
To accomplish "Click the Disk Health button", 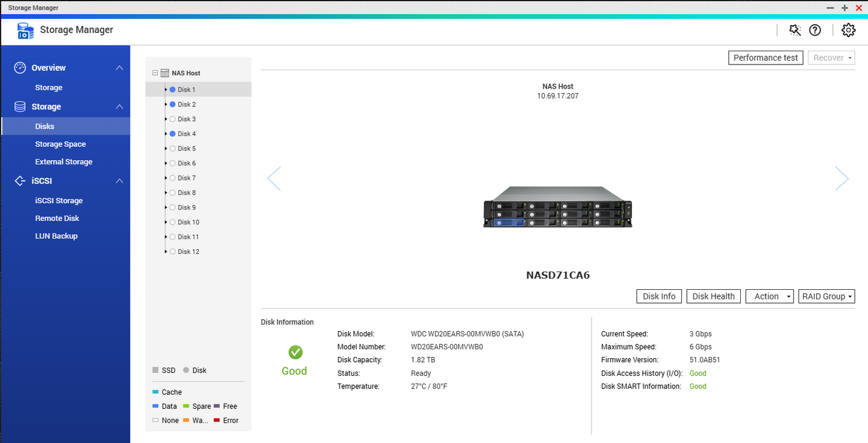I will [714, 296].
